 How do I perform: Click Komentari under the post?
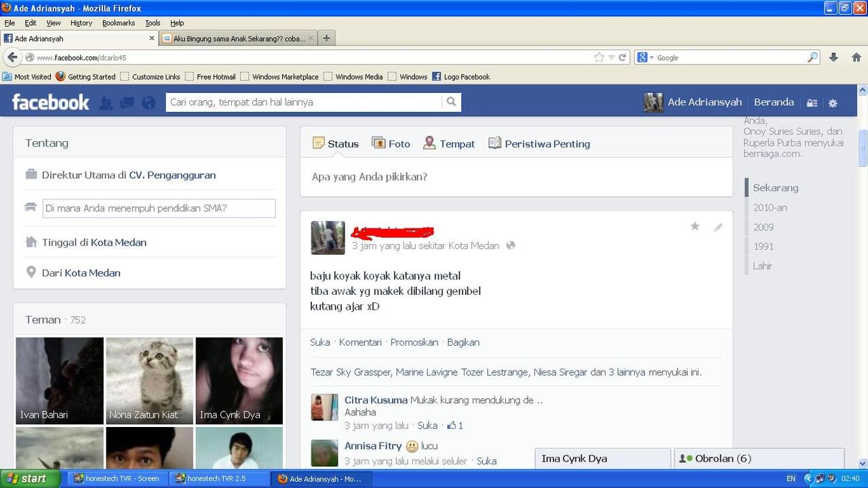[360, 342]
